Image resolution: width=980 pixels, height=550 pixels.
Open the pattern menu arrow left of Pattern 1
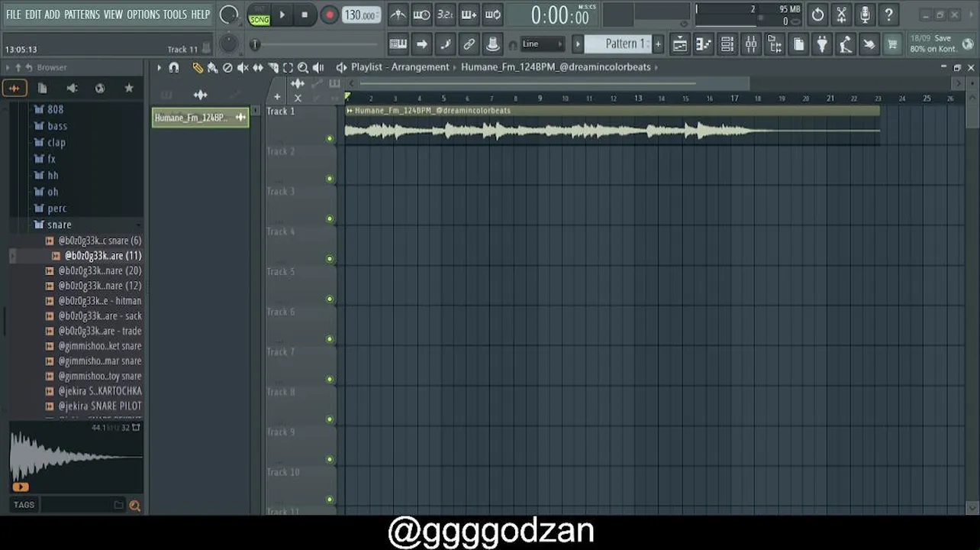click(578, 44)
